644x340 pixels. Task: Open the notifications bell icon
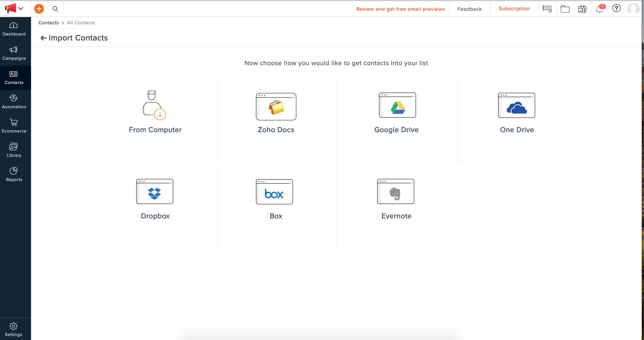(x=599, y=9)
